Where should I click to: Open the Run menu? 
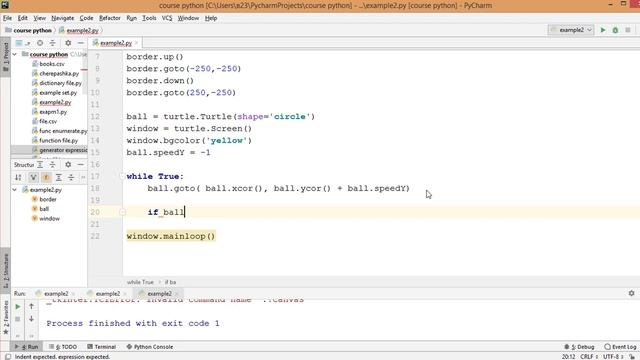pyautogui.click(x=131, y=18)
